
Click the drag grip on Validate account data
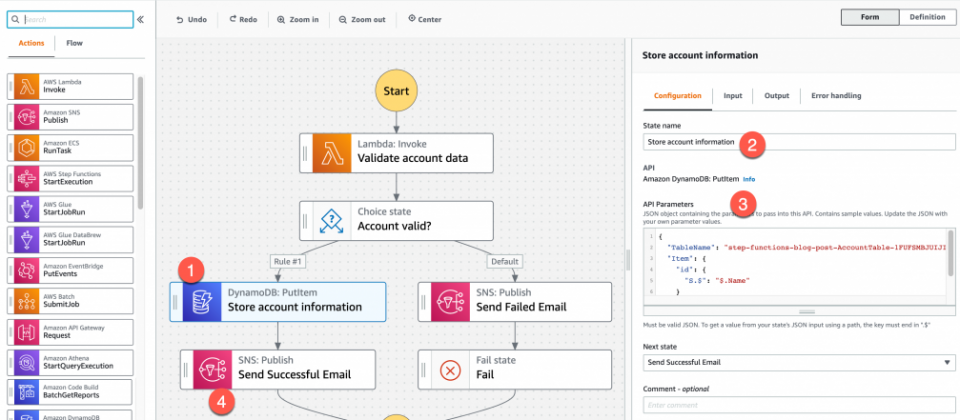click(306, 153)
